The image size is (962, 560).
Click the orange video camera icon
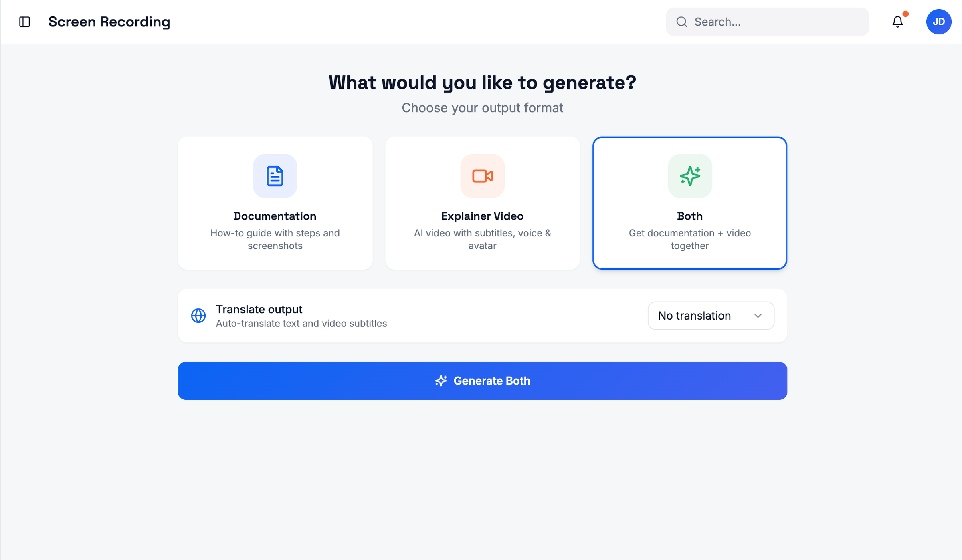(x=483, y=176)
